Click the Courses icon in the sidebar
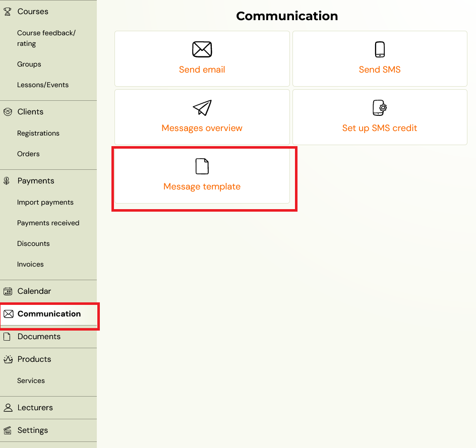Image resolution: width=476 pixels, height=448 pixels. [8, 11]
